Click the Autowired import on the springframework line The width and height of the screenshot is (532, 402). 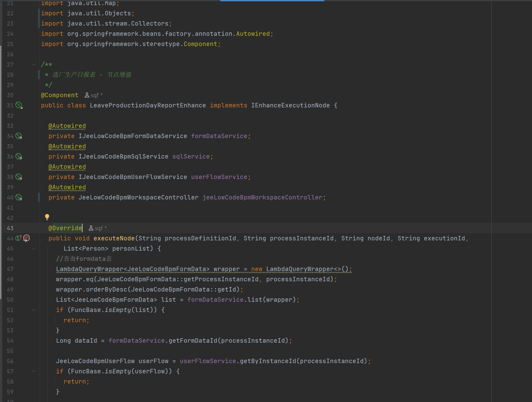tap(253, 34)
